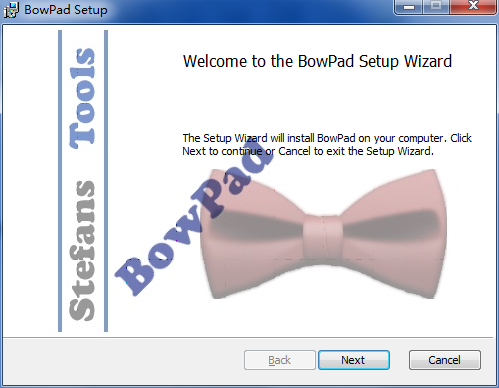Viewport: 499px width, 388px height.
Task: Close the BowPad Setup window
Action: pos(473,7)
